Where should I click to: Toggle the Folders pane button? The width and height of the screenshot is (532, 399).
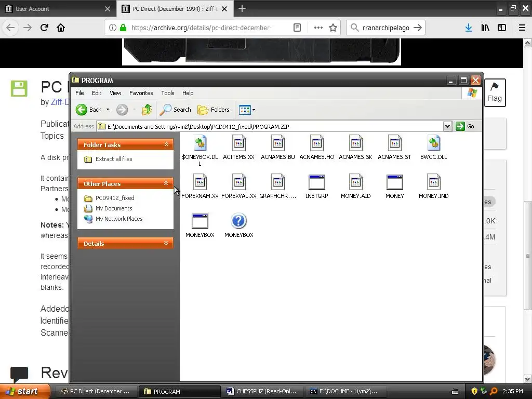point(214,110)
